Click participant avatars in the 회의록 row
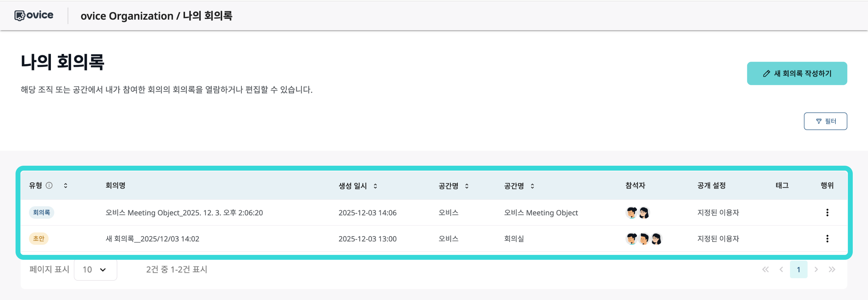The height and width of the screenshot is (300, 868). [x=638, y=213]
